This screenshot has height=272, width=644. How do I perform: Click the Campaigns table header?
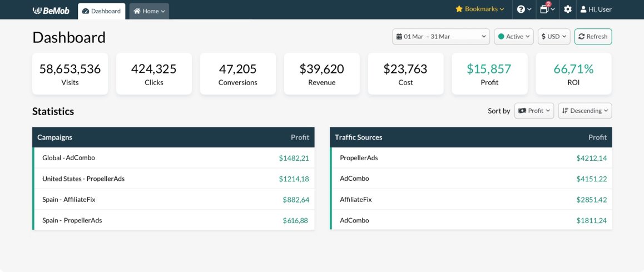(174, 137)
